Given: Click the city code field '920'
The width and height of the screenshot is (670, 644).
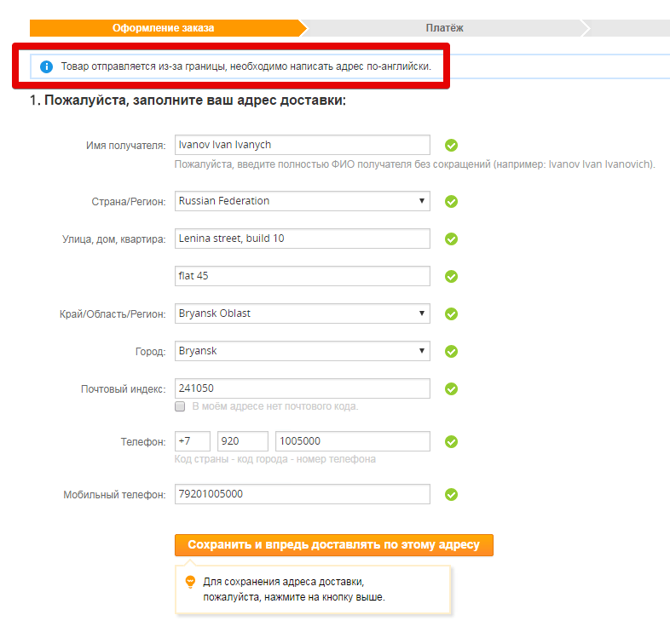Looking at the screenshot, I should click(243, 441).
